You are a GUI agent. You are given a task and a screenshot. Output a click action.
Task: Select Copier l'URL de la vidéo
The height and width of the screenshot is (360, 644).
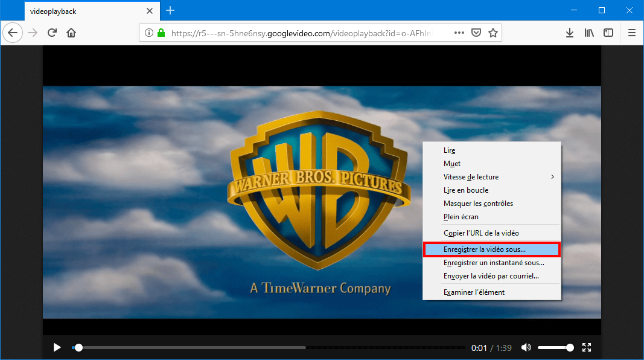tap(492, 233)
